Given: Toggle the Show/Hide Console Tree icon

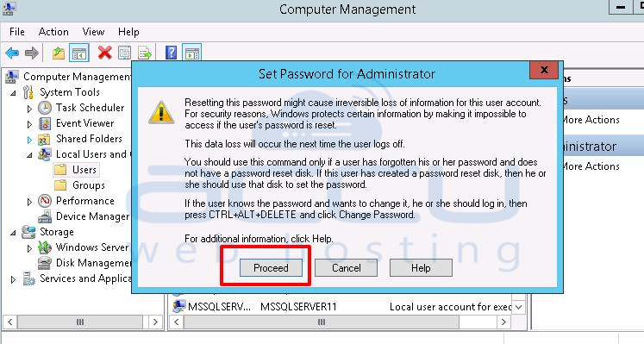Looking at the screenshot, I should (78, 53).
